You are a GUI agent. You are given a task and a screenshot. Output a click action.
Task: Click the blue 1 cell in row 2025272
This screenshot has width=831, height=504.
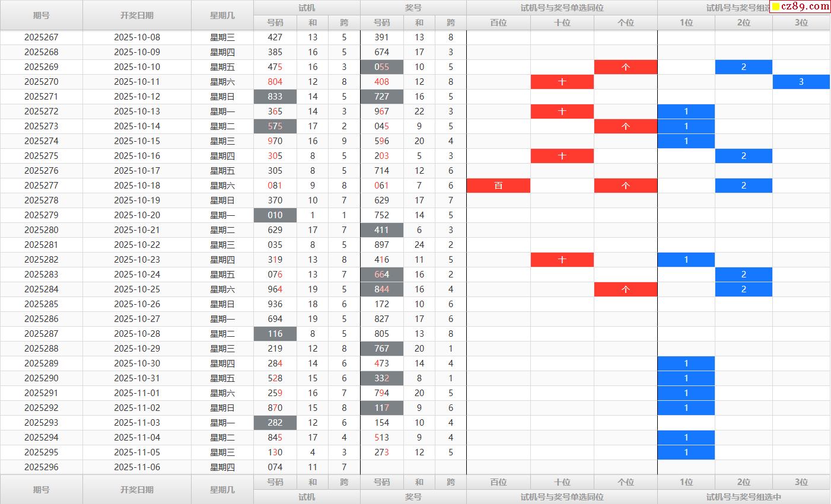[x=686, y=111]
